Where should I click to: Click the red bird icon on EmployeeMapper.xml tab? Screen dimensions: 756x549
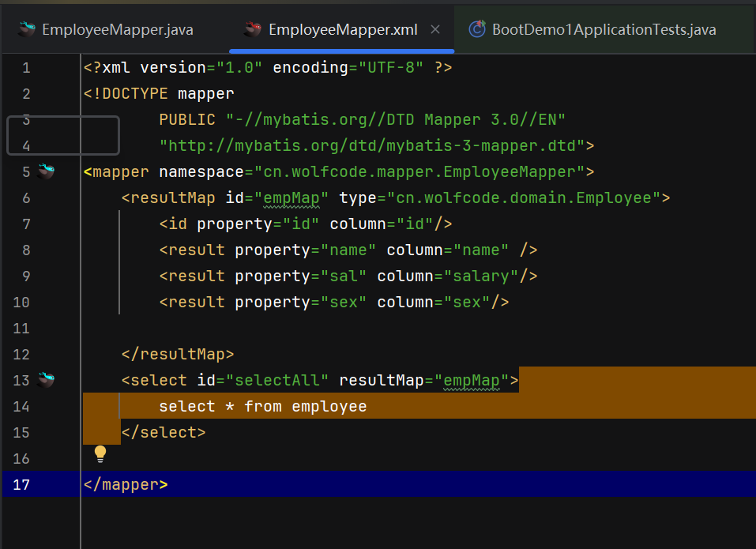tap(253, 29)
